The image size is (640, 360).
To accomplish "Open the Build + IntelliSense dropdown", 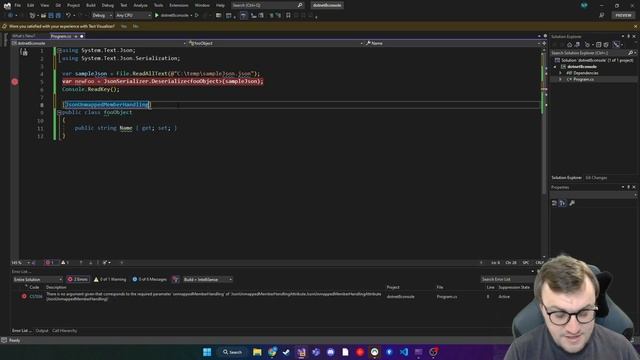I will pos(208,280).
